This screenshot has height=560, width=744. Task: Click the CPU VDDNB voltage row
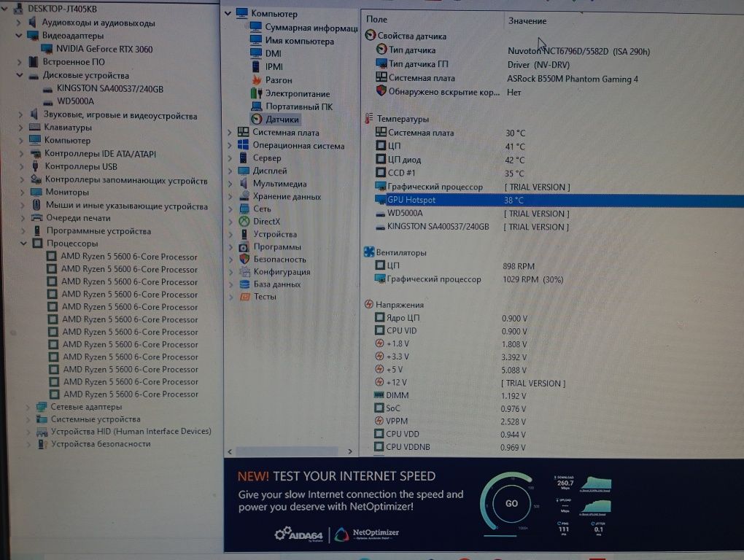point(450,447)
